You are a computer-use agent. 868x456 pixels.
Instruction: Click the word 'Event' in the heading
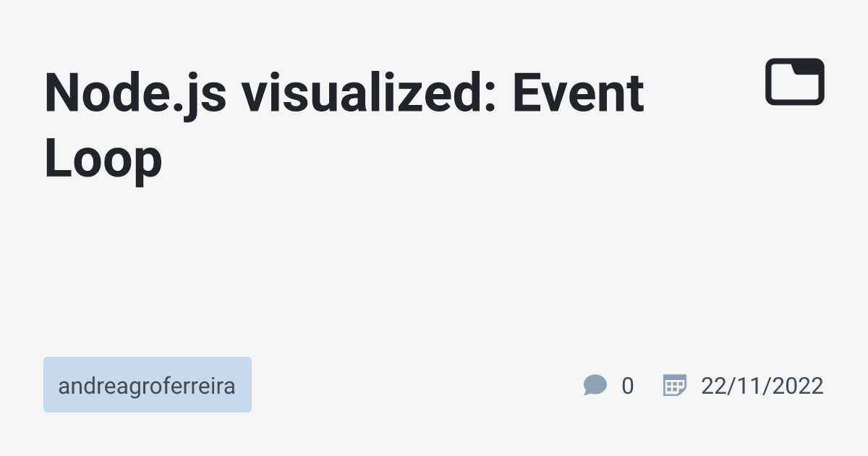[578, 93]
